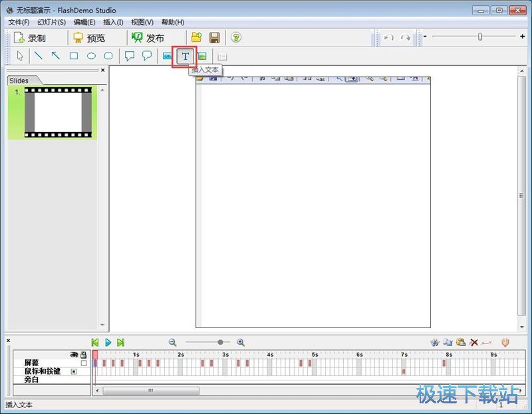The width and height of the screenshot is (532, 414).
Task: Select the arrow pointer tool
Action: point(21,57)
